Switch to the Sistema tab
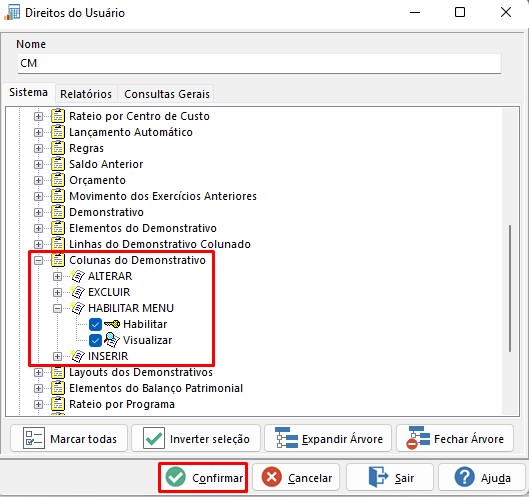The width and height of the screenshot is (529, 497). tap(28, 92)
